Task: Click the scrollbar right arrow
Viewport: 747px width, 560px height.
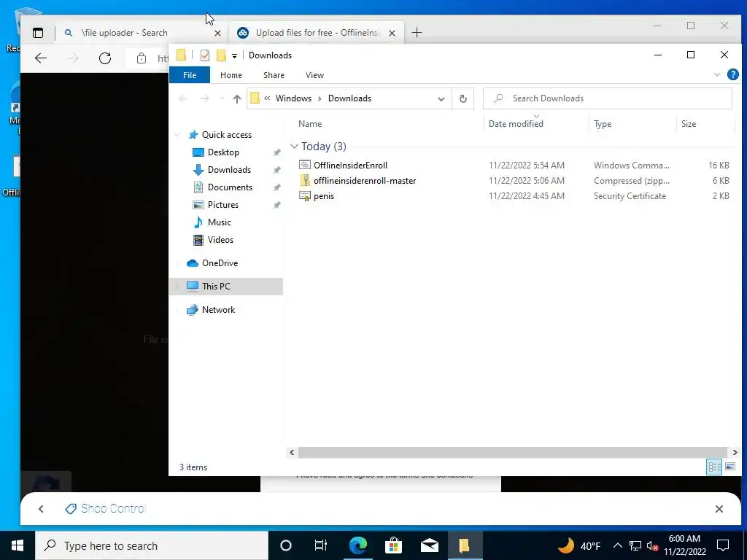Action: point(735,452)
